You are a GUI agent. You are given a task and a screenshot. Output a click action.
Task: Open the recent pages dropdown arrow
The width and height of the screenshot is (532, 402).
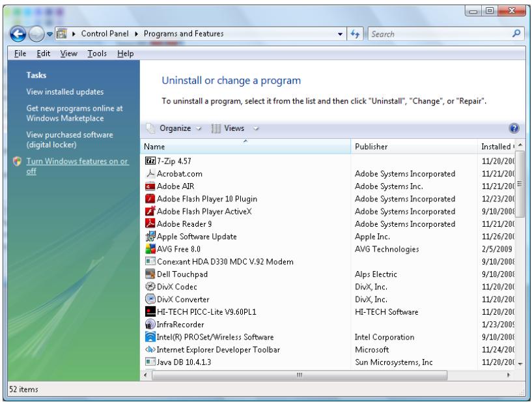[49, 34]
